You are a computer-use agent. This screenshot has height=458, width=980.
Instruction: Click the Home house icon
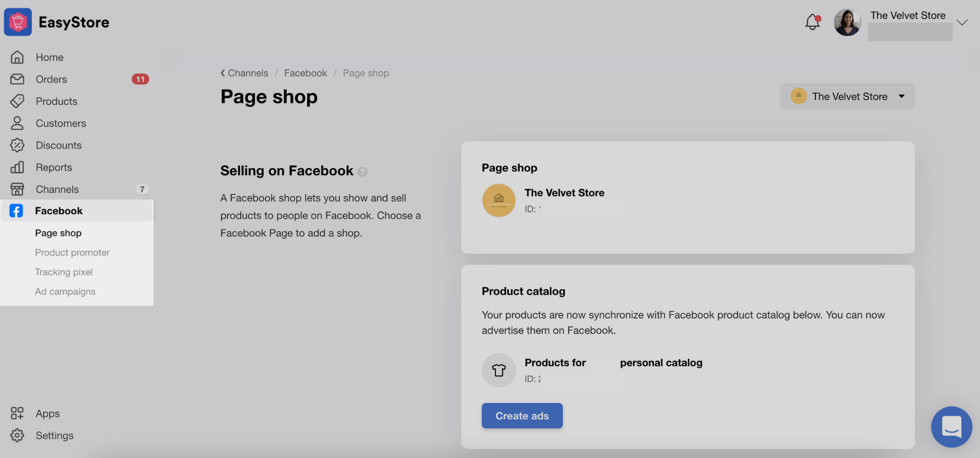[17, 57]
